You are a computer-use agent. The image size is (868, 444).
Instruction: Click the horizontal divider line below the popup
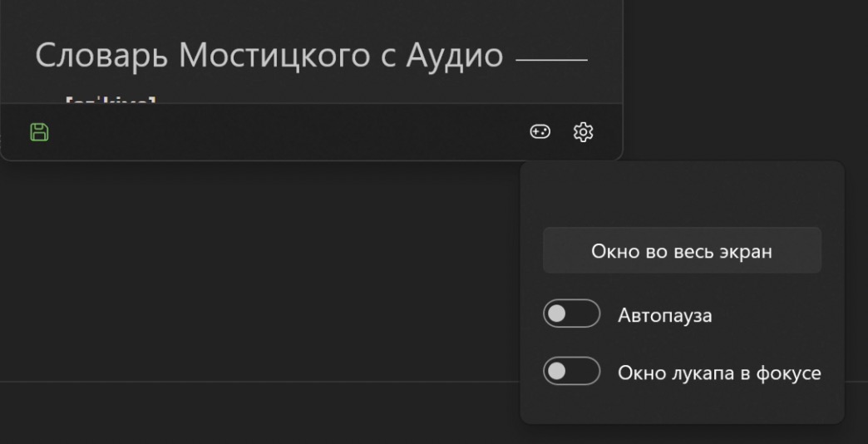[x=249, y=382]
